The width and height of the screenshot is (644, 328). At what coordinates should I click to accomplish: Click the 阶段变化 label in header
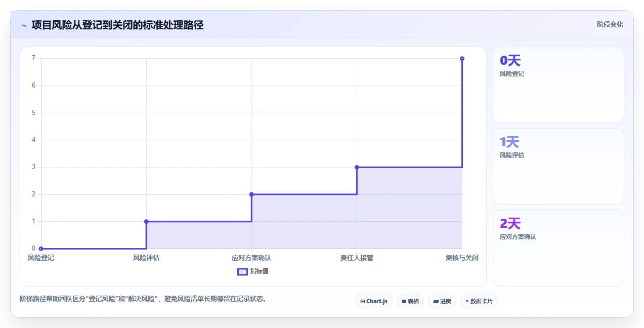point(610,24)
